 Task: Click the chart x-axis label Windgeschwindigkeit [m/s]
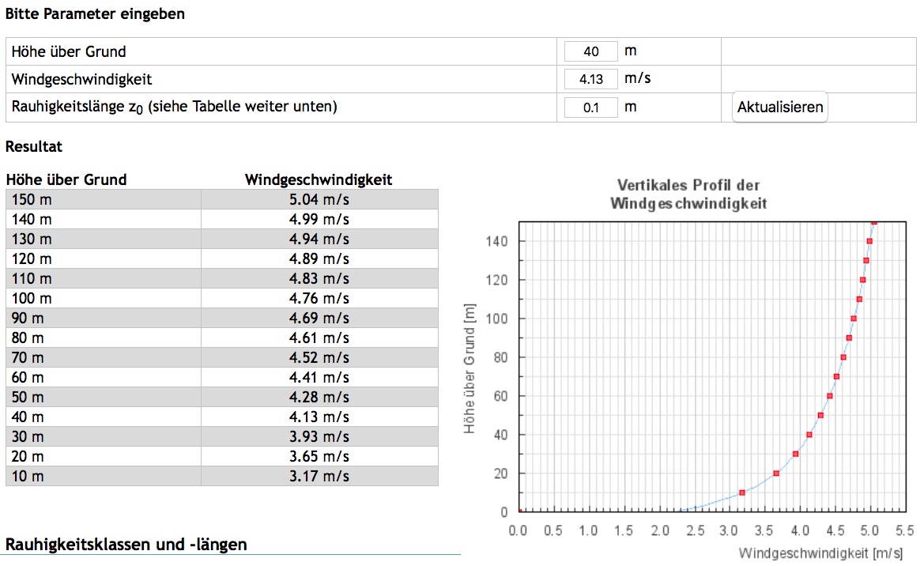[819, 550]
